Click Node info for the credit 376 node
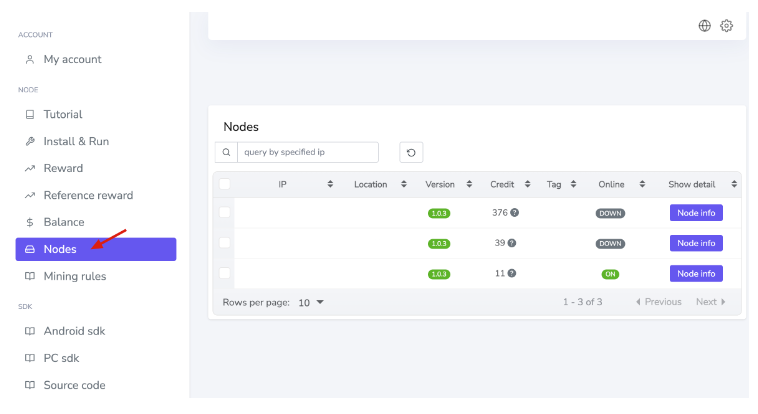 tap(696, 213)
